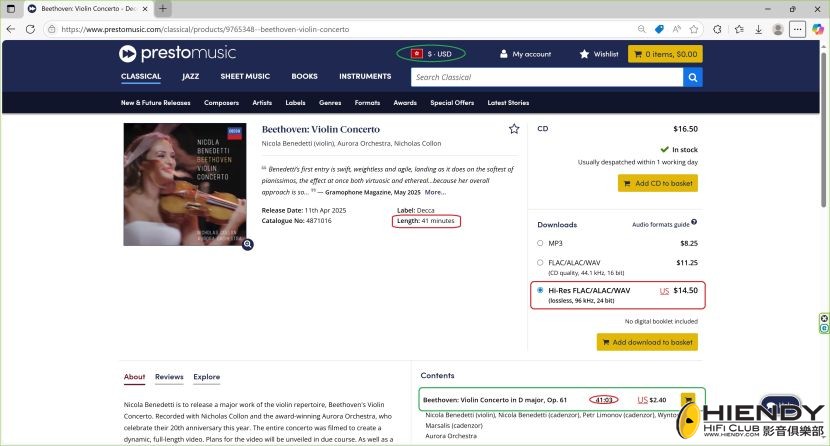Image resolution: width=830 pixels, height=446 pixels.
Task: Click the page vertical scrollbar
Action: (x=824, y=130)
